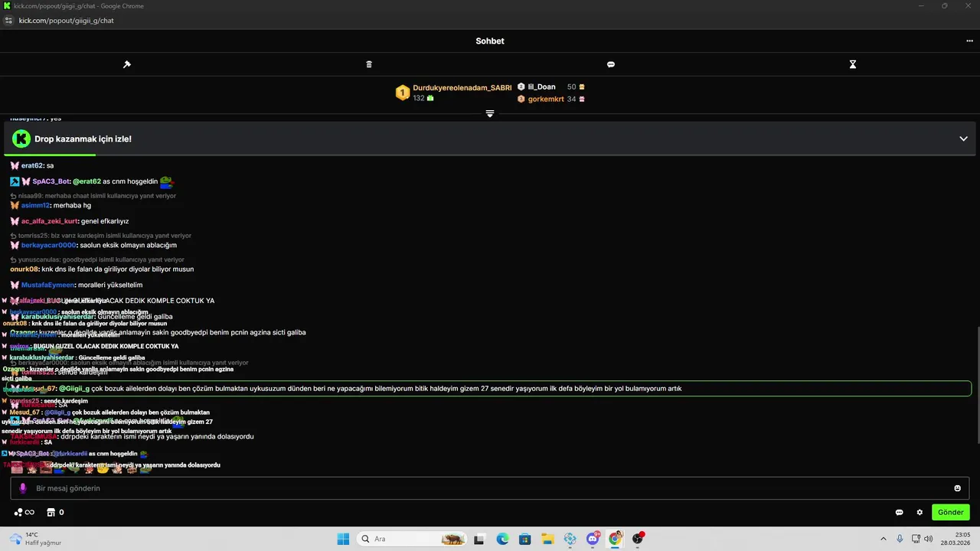Click chat bubble icon next to settings gear
The height and width of the screenshot is (551, 980).
(x=900, y=512)
